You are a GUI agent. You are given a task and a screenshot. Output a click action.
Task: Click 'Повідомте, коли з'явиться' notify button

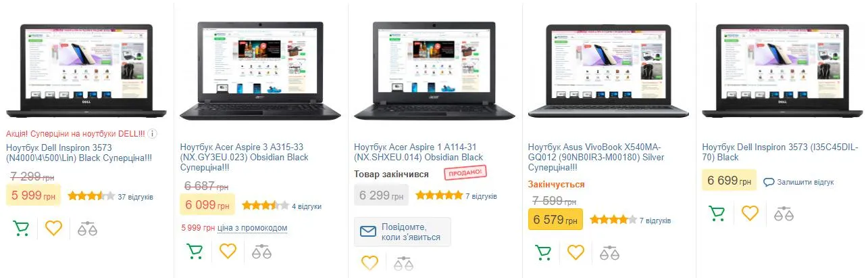pyautogui.click(x=403, y=232)
